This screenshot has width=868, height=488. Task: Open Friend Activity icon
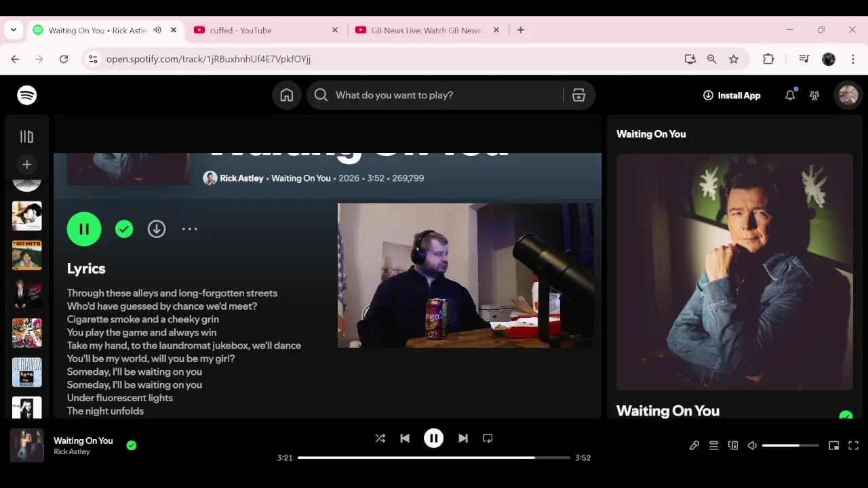[814, 96]
